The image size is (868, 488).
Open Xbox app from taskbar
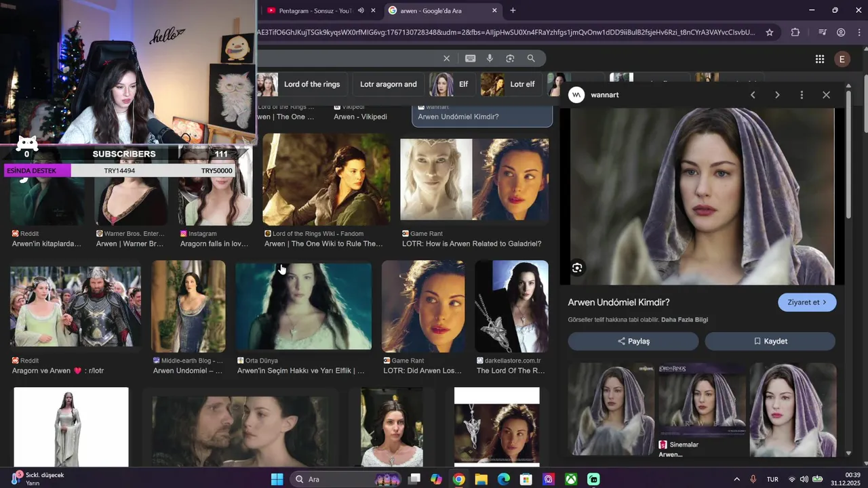(x=571, y=479)
